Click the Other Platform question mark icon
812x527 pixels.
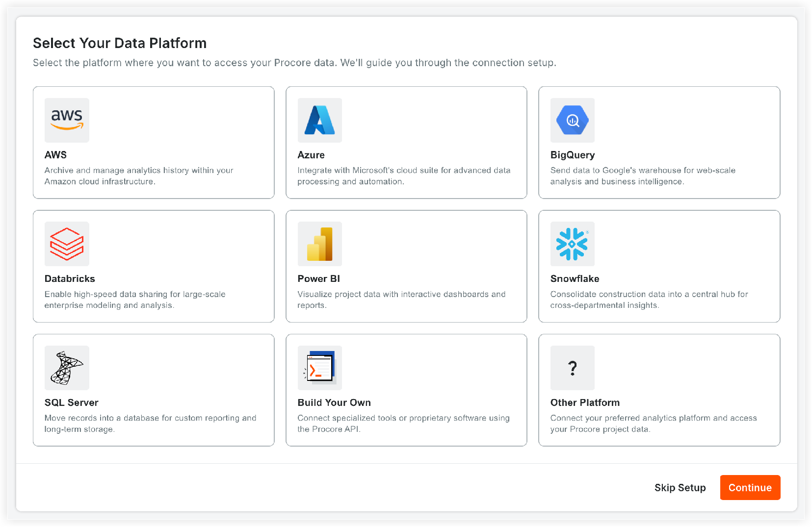pyautogui.click(x=572, y=368)
